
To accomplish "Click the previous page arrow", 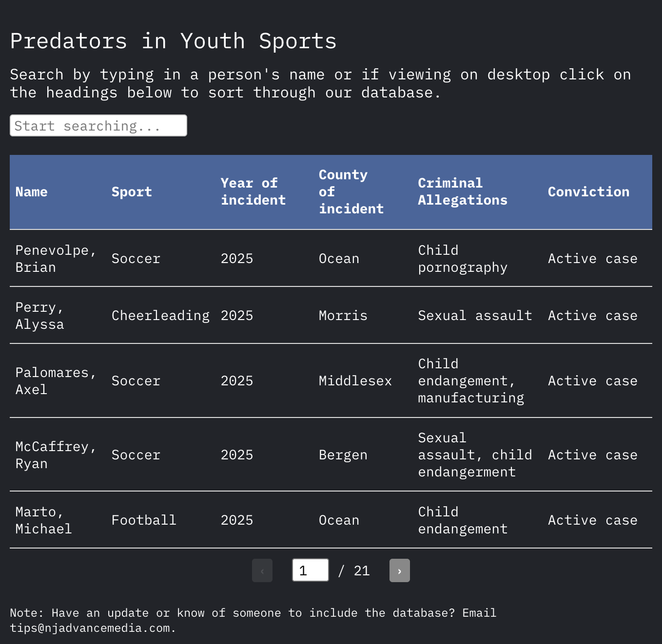I will pyautogui.click(x=262, y=570).
